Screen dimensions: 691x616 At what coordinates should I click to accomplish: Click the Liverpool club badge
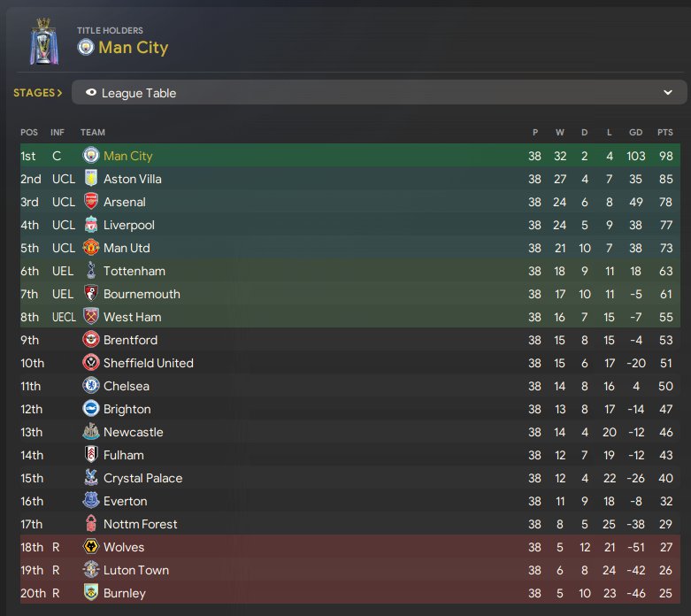(91, 225)
